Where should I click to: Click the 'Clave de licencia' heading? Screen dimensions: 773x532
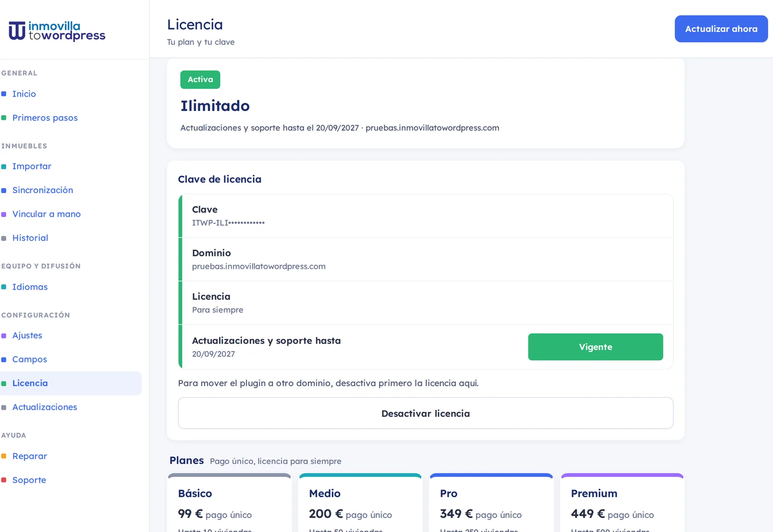coord(220,179)
